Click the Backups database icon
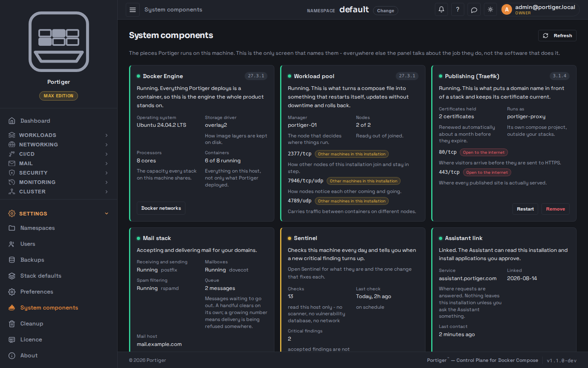Viewport: 588px width, 368px height. pyautogui.click(x=12, y=260)
